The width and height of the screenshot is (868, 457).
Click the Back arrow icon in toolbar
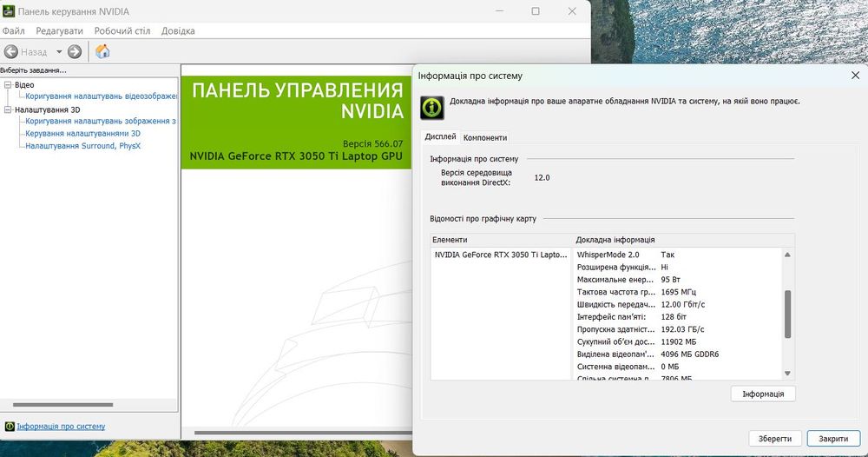pos(11,52)
